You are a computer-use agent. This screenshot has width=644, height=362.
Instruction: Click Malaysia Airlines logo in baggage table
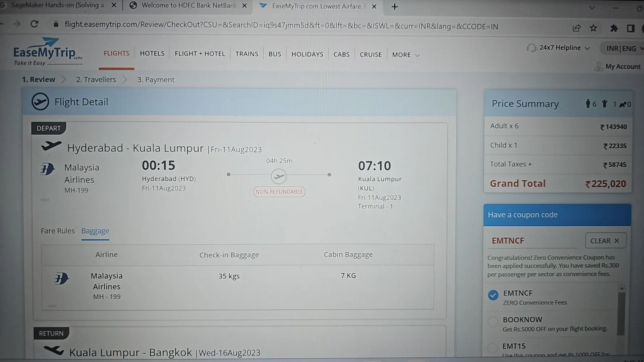point(62,278)
